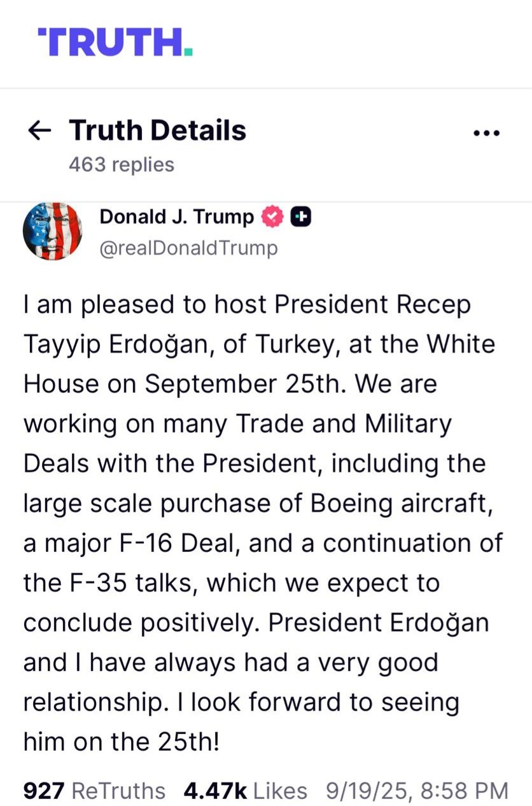The width and height of the screenshot is (532, 806).
Task: Click the red verified badge checkmark
Action: pos(272,217)
